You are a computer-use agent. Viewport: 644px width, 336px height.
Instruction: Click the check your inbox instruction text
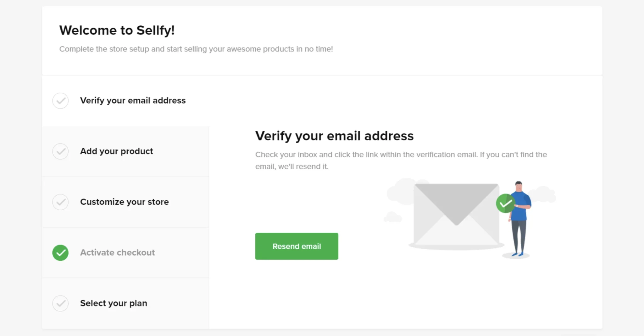click(x=401, y=155)
